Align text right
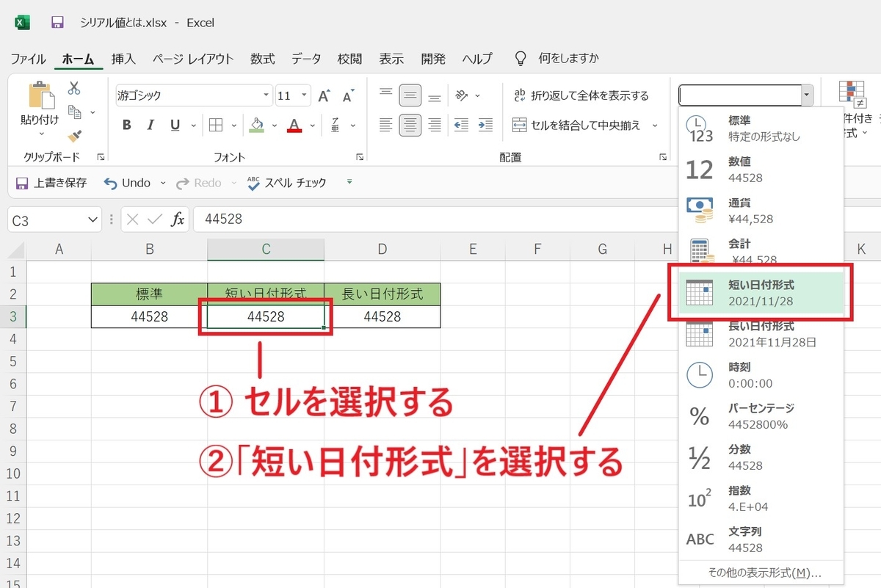This screenshot has height=588, width=881. [435, 125]
